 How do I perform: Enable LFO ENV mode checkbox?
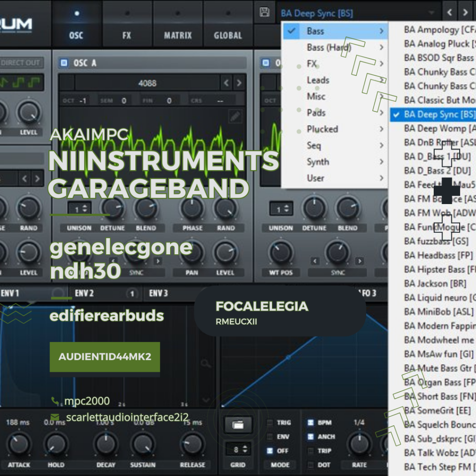point(270,436)
